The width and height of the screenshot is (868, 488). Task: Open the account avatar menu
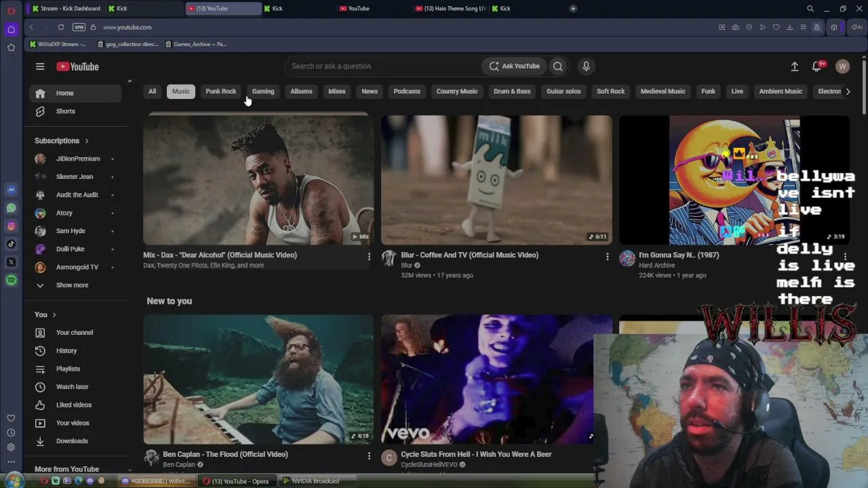[842, 66]
